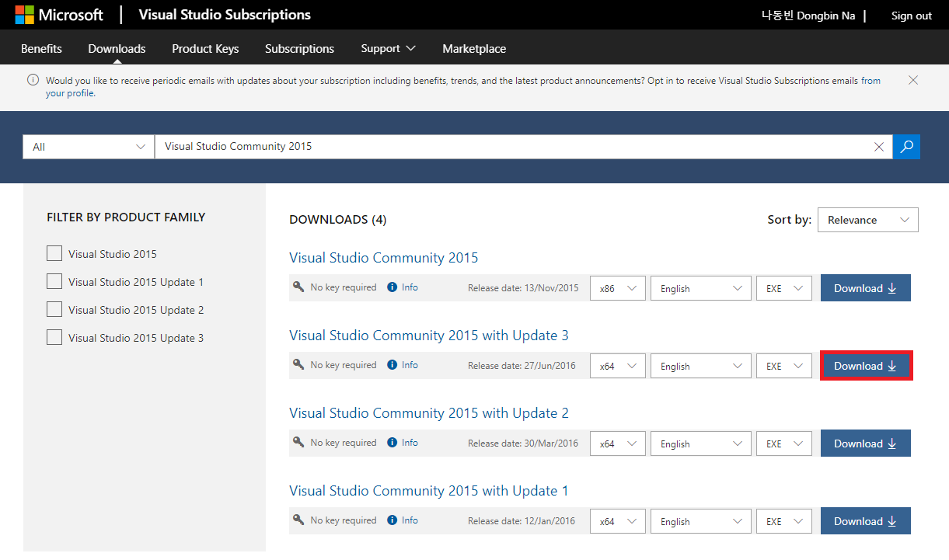Check the Visual Studio 2015 Update 1 filter
The width and height of the screenshot is (949, 560).
pos(54,281)
